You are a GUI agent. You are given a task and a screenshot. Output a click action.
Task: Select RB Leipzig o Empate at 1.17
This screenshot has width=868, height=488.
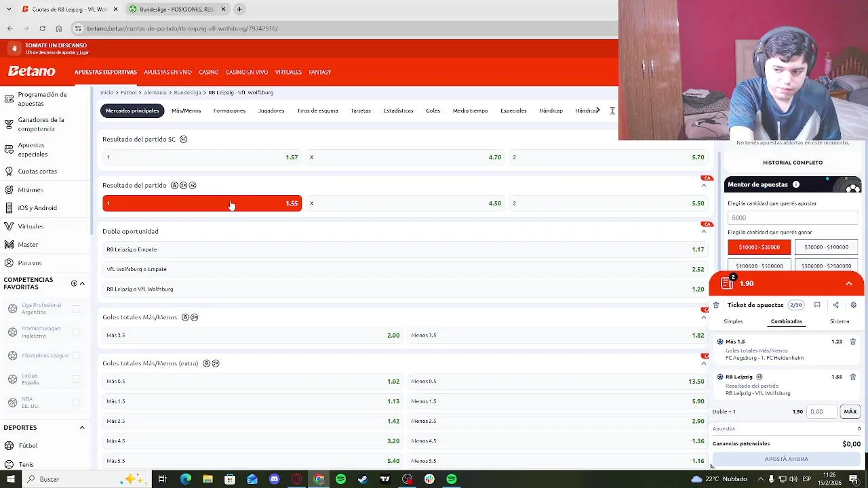(x=405, y=249)
